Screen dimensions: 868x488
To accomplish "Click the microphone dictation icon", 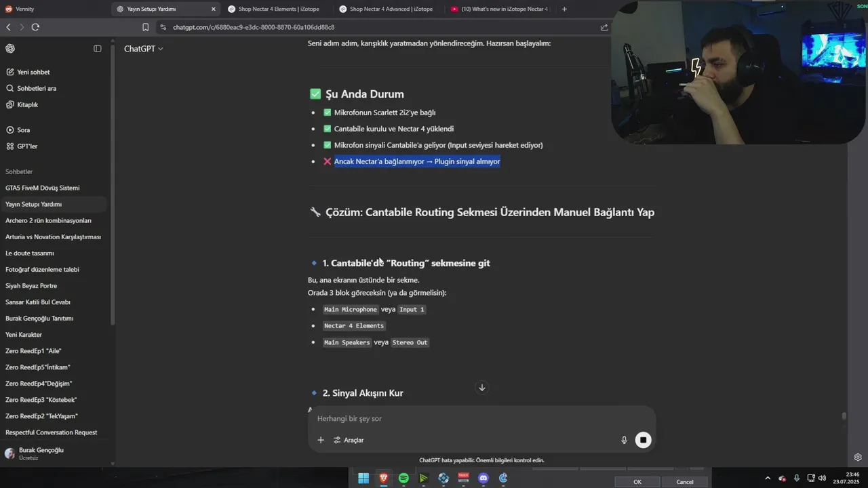I will 624,440.
